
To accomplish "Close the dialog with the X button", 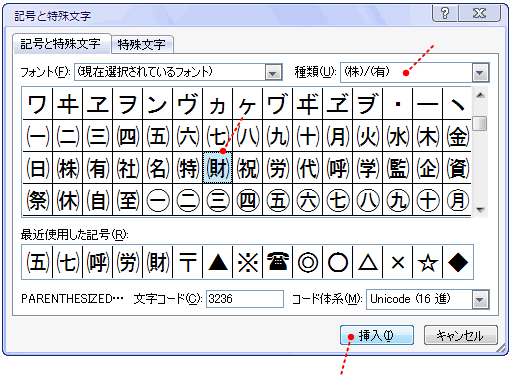I will (479, 14).
